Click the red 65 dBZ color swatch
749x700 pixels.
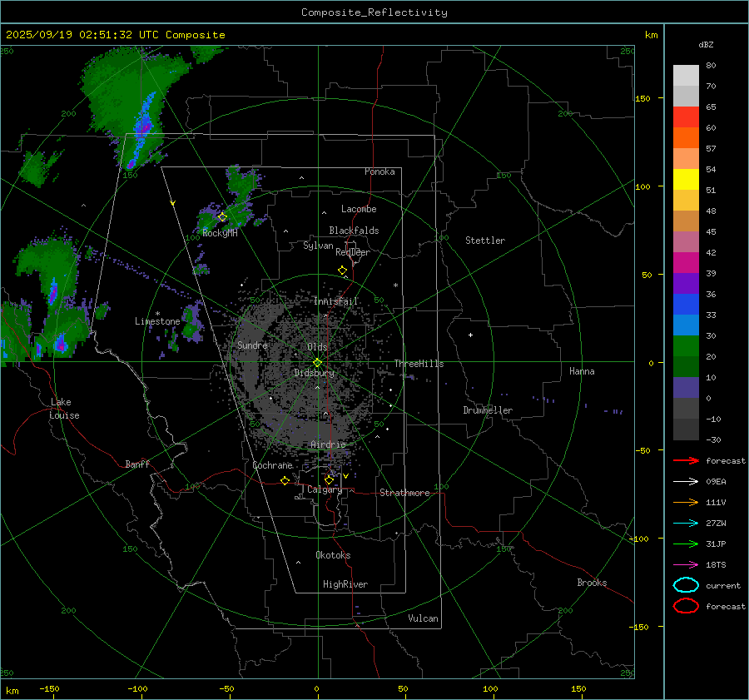click(686, 117)
